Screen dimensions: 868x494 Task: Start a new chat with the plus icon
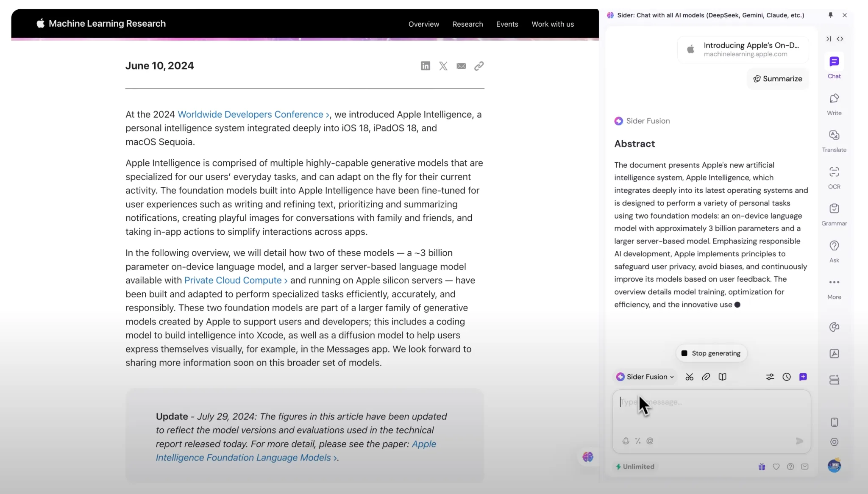click(x=803, y=377)
